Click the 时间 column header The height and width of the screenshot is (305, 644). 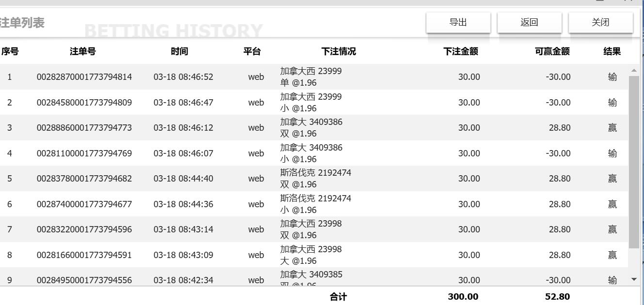[x=179, y=50]
